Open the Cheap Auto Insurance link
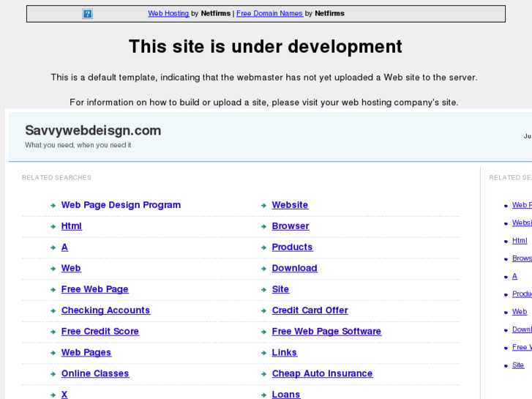532x399 pixels. coord(322,373)
